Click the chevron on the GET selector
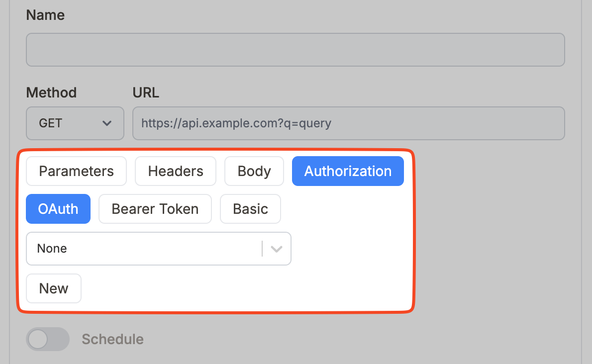This screenshot has height=364, width=592. pos(106,123)
